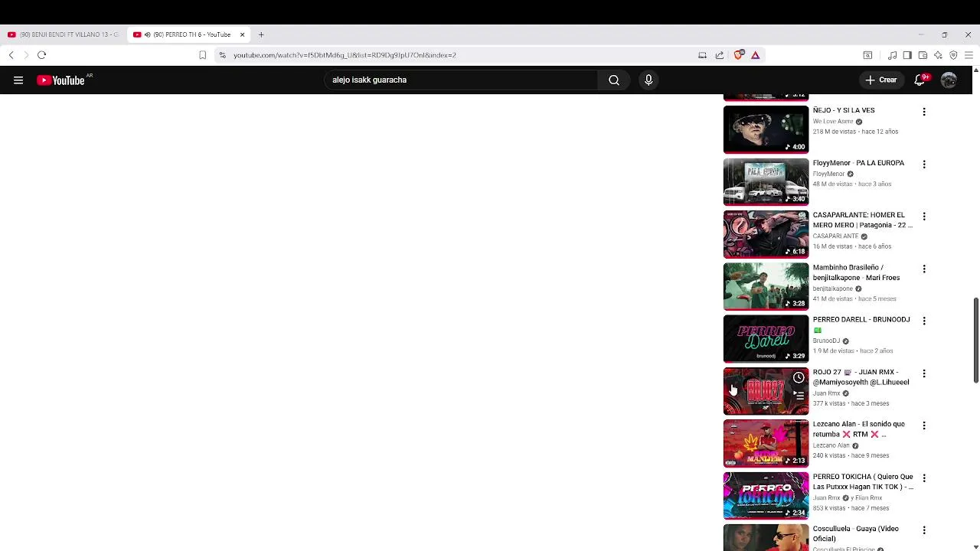Viewport: 980px width, 551px height.
Task: Open Leo AI sparkle icon
Action: click(x=938, y=55)
